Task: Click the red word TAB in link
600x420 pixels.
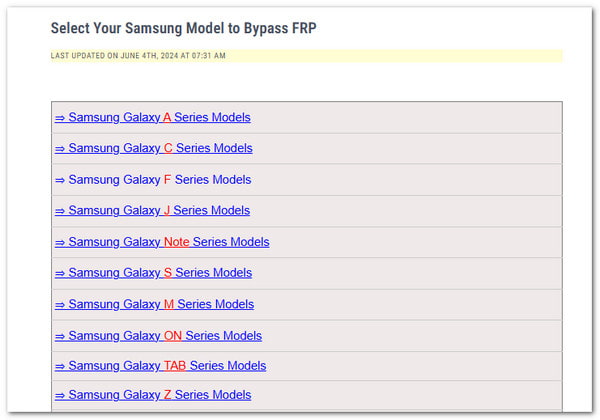Action: point(175,366)
